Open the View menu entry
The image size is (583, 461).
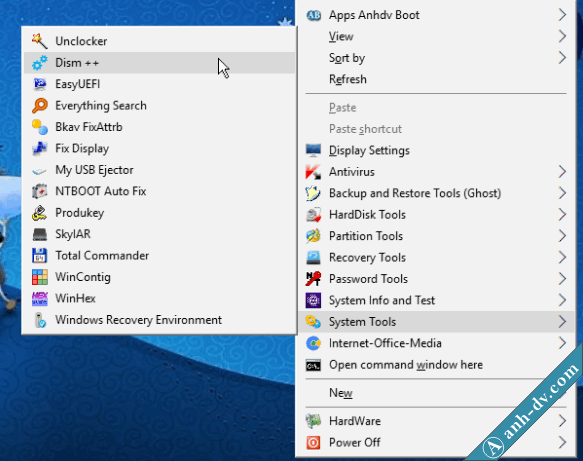tap(435, 36)
